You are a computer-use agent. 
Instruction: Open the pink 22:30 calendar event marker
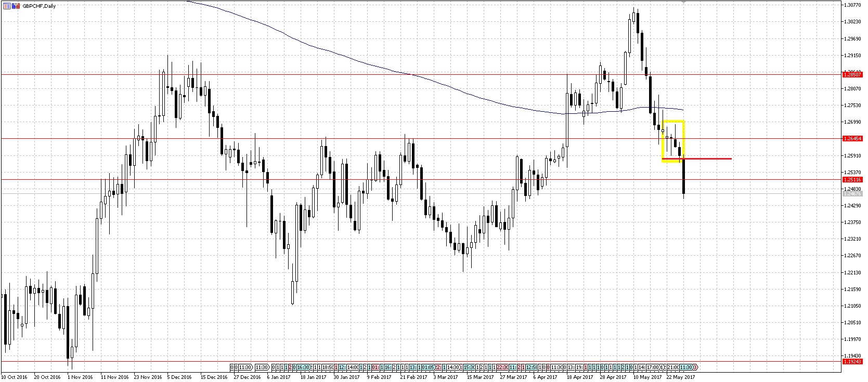502,366
